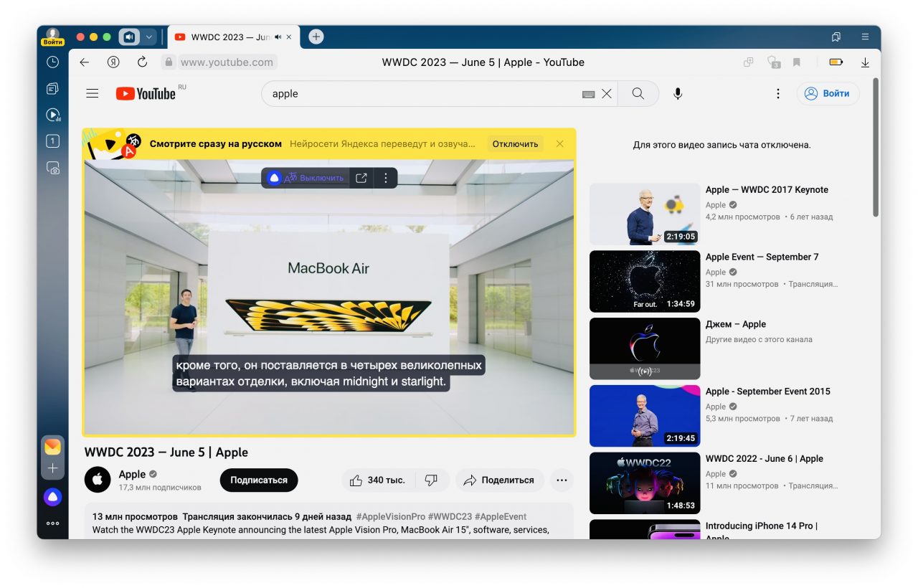The height and width of the screenshot is (588, 918).
Task: Open Apple - September Event 2015 thumbnail
Action: pos(645,416)
